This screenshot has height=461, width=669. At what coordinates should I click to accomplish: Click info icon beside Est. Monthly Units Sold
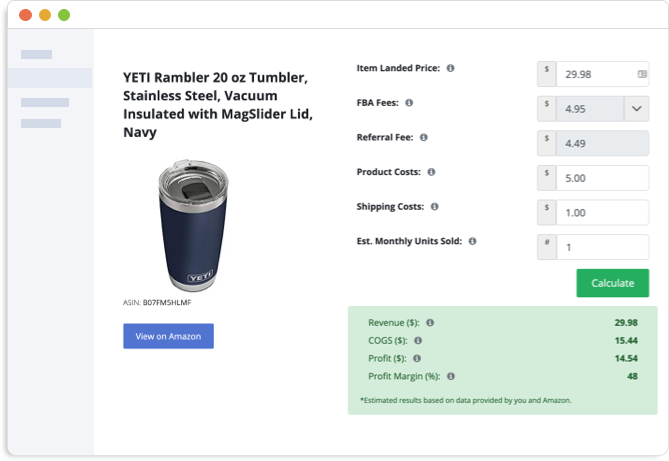click(472, 241)
